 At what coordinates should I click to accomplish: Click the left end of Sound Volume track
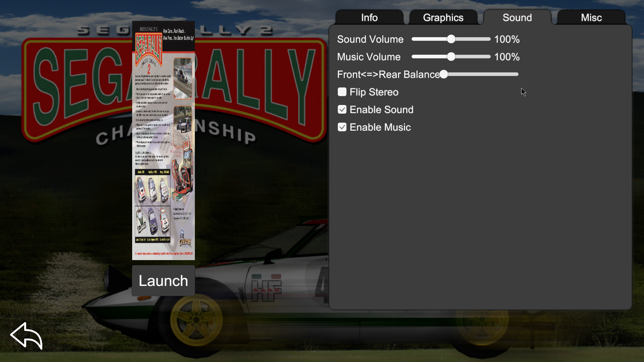tap(414, 39)
